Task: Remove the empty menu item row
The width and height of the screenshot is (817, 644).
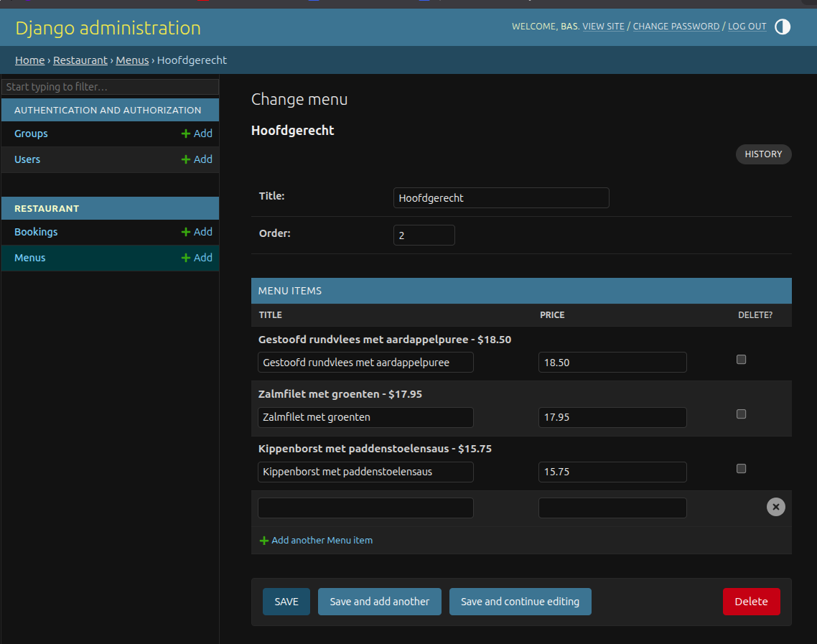Action: (x=775, y=507)
